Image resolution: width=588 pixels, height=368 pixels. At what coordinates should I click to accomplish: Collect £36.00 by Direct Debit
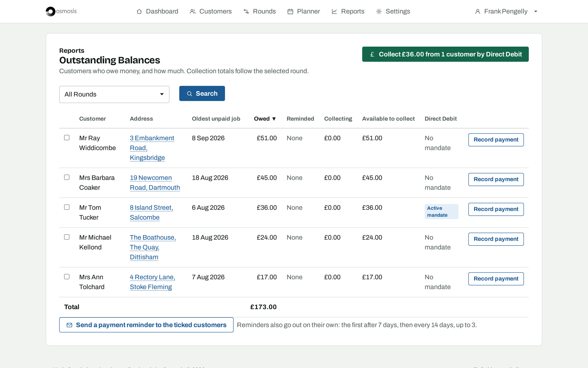pyautogui.click(x=445, y=54)
